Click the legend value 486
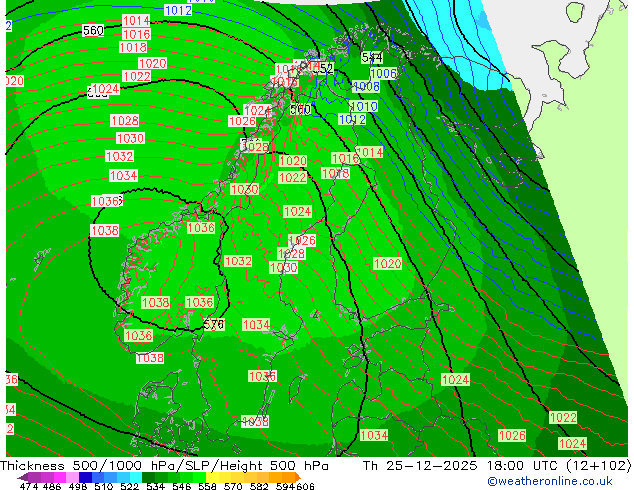The image size is (634, 490). coord(52,486)
